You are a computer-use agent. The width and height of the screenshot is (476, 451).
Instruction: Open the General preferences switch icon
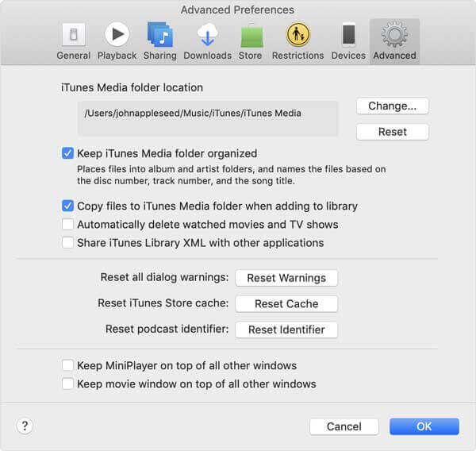click(x=74, y=34)
